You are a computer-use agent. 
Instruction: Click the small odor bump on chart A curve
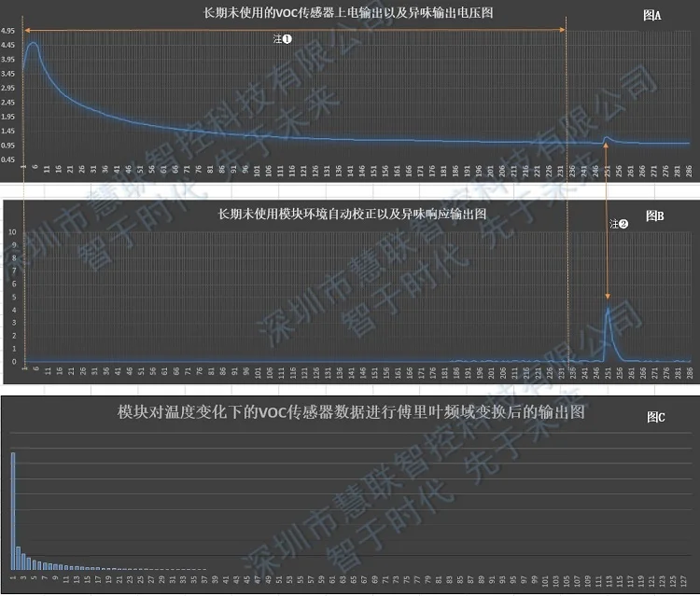(x=607, y=138)
